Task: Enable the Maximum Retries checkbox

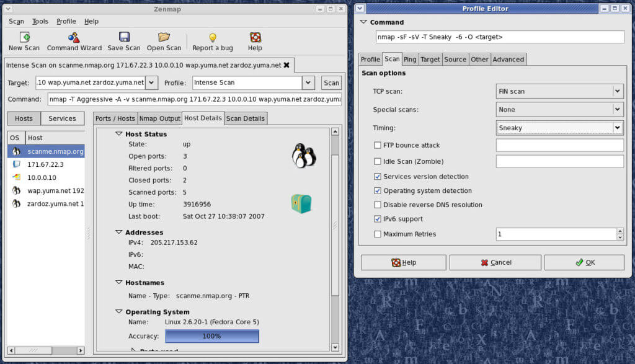Action: pos(378,234)
